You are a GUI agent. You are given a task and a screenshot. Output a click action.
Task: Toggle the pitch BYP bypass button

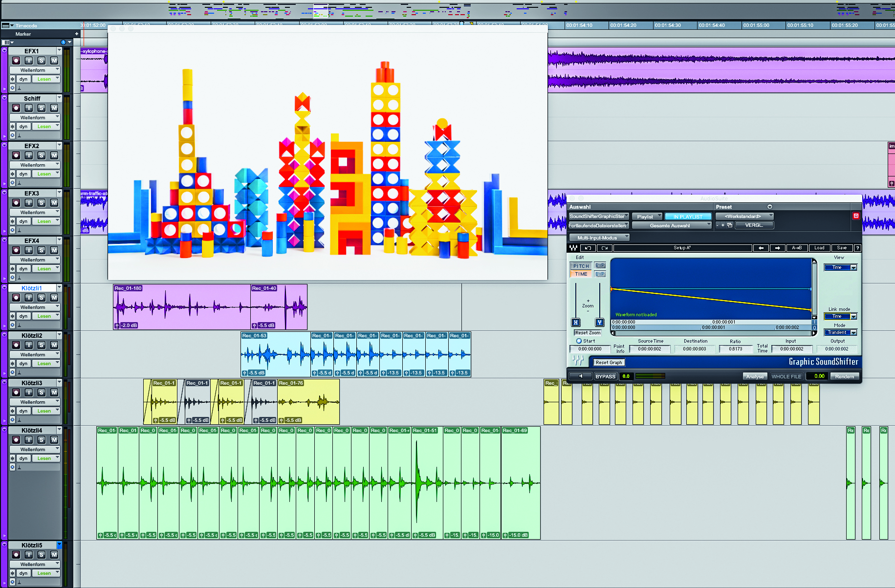(x=600, y=265)
